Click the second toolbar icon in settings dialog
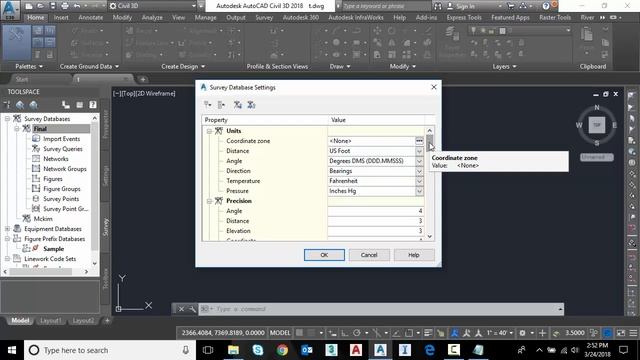 tap(221, 105)
